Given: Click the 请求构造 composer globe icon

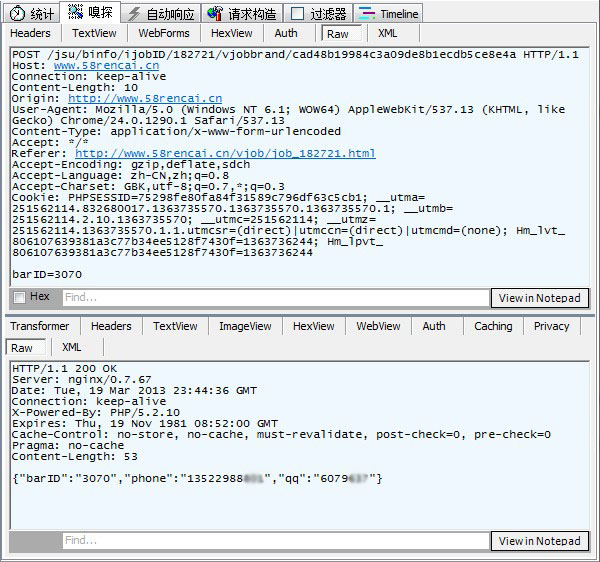Looking at the screenshot, I should tap(214, 14).
